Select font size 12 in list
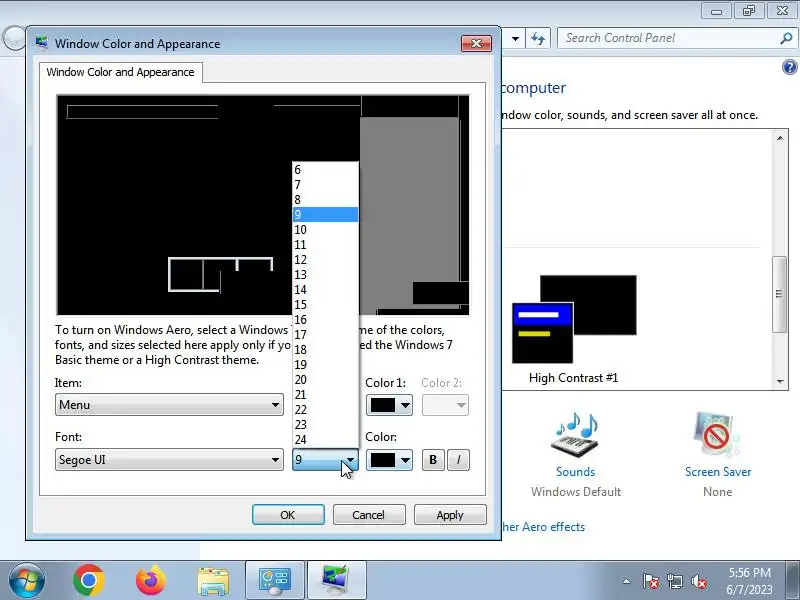Viewport: 800px width, 600px height. tap(325, 260)
